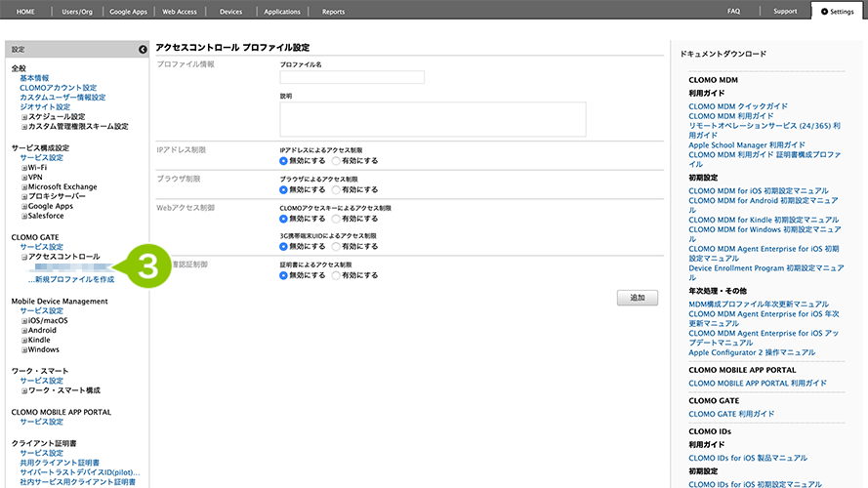The height and width of the screenshot is (488, 868).
Task: Click the 追加 button
Action: 638,298
